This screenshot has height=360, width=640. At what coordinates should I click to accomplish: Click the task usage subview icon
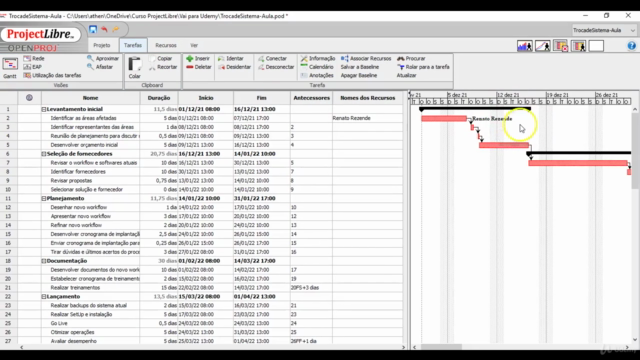click(x=560, y=46)
